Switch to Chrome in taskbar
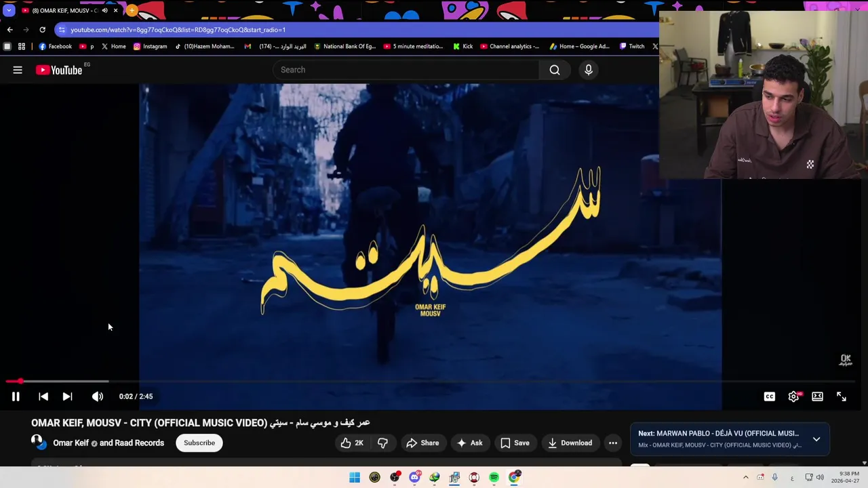 [x=514, y=477]
